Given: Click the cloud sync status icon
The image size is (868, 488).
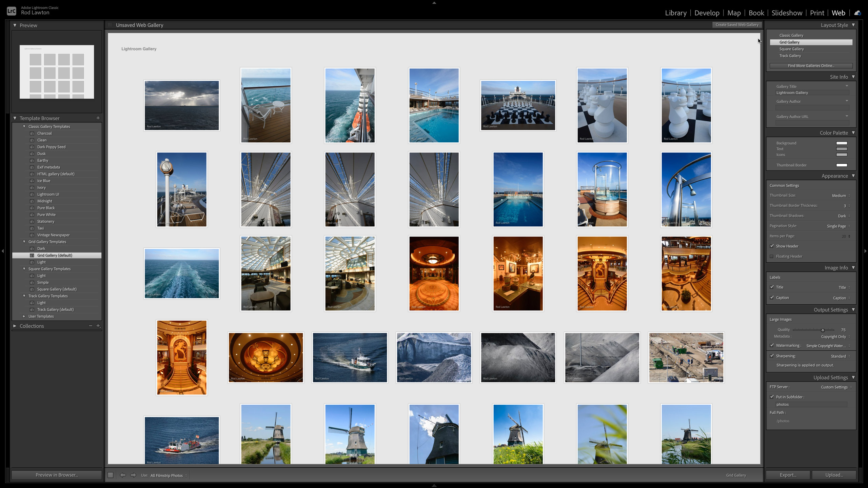Looking at the screenshot, I should [857, 13].
